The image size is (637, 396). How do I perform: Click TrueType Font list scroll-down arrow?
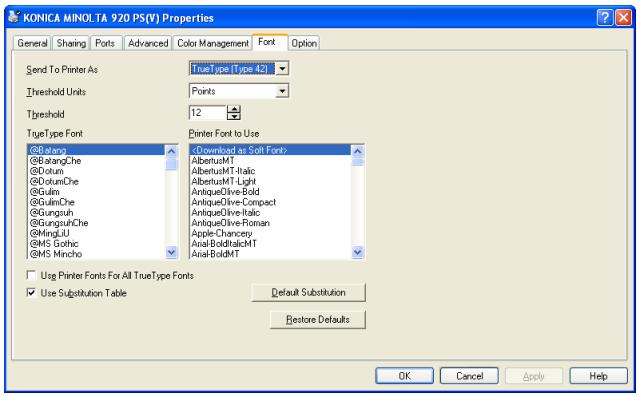coord(171,252)
